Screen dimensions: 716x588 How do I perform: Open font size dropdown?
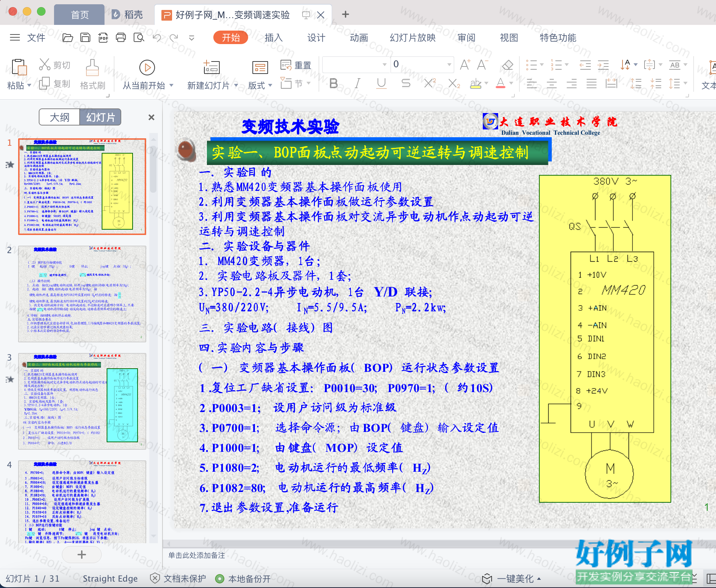[449, 64]
